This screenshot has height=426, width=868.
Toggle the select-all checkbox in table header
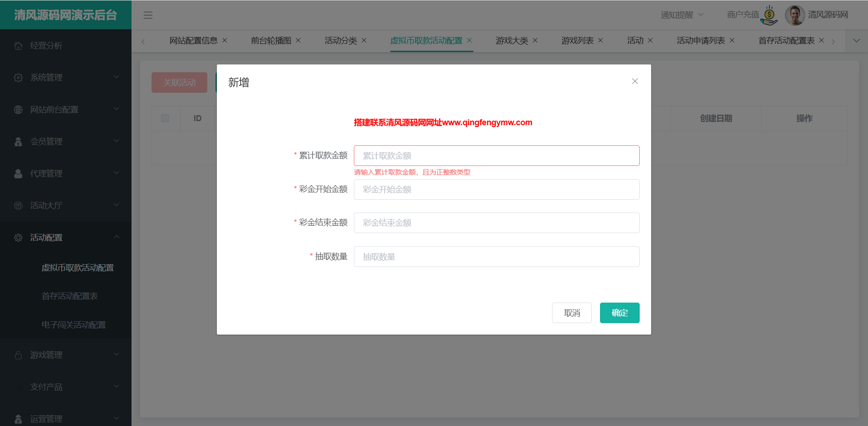pos(165,118)
